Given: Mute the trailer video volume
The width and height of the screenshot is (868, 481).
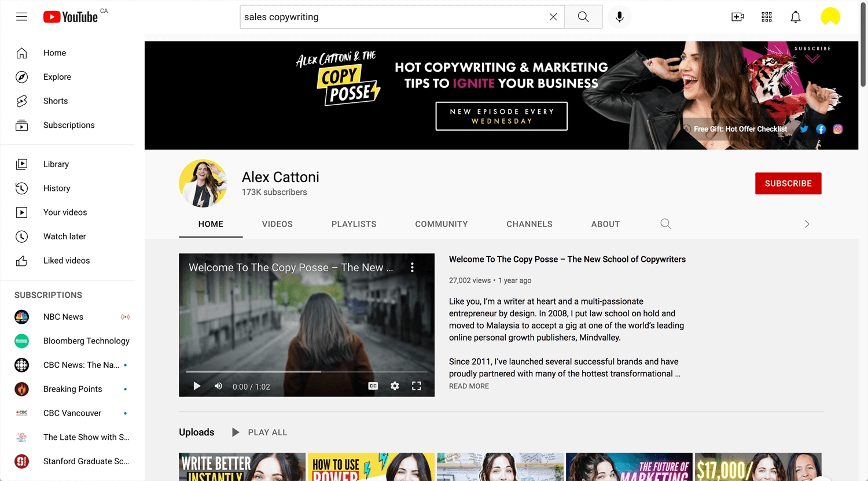Looking at the screenshot, I should pos(218,386).
